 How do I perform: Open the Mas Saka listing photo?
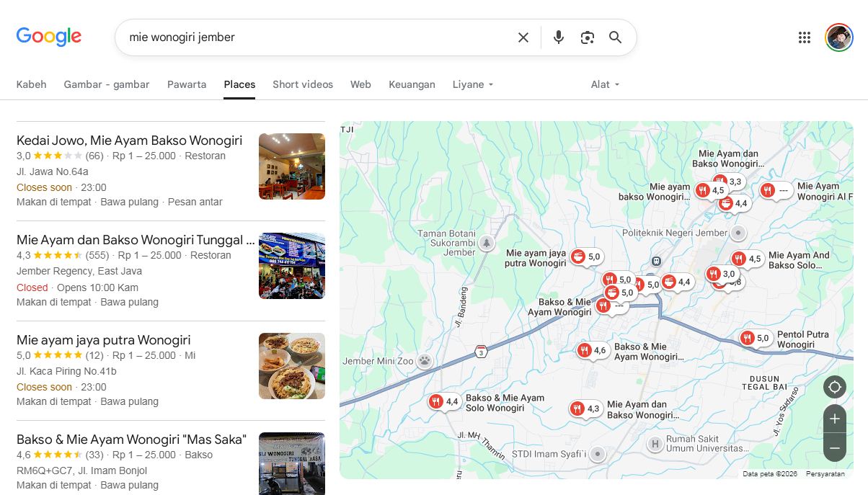(x=292, y=463)
